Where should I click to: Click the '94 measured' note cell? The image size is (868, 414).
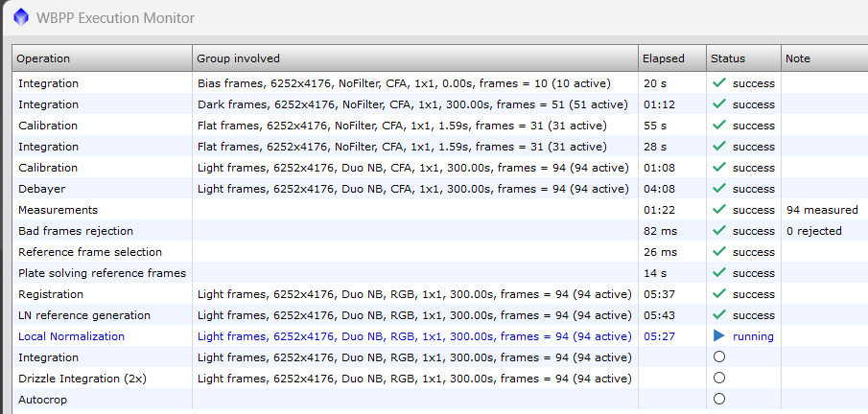[821, 210]
